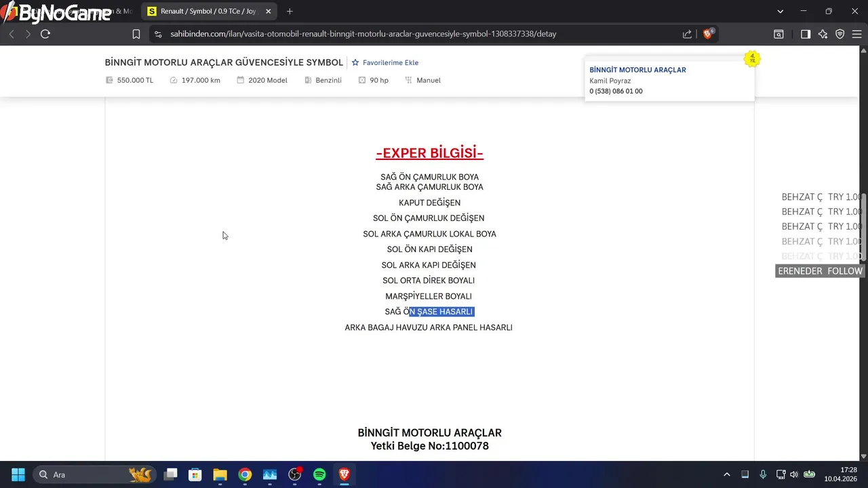The width and height of the screenshot is (868, 488).
Task: Click the microphone icon in the system tray
Action: [x=763, y=474]
